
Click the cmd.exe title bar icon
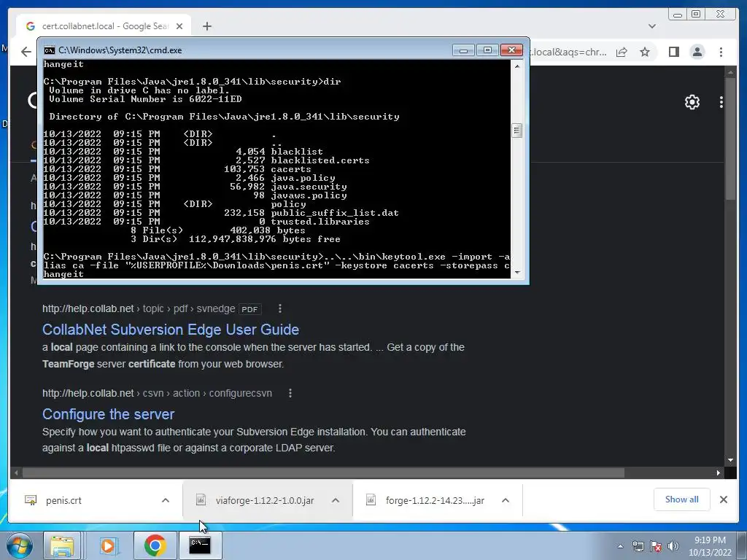[49, 50]
